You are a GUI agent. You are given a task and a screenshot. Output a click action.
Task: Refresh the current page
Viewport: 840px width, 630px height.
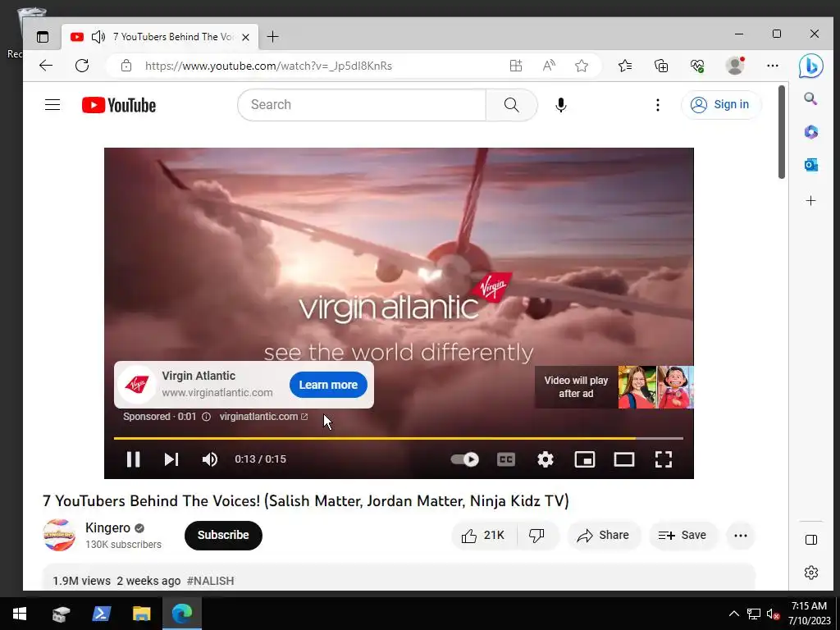[82, 66]
